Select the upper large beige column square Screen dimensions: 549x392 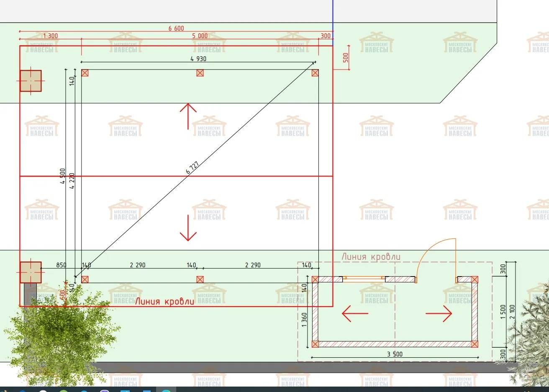coord(31,81)
